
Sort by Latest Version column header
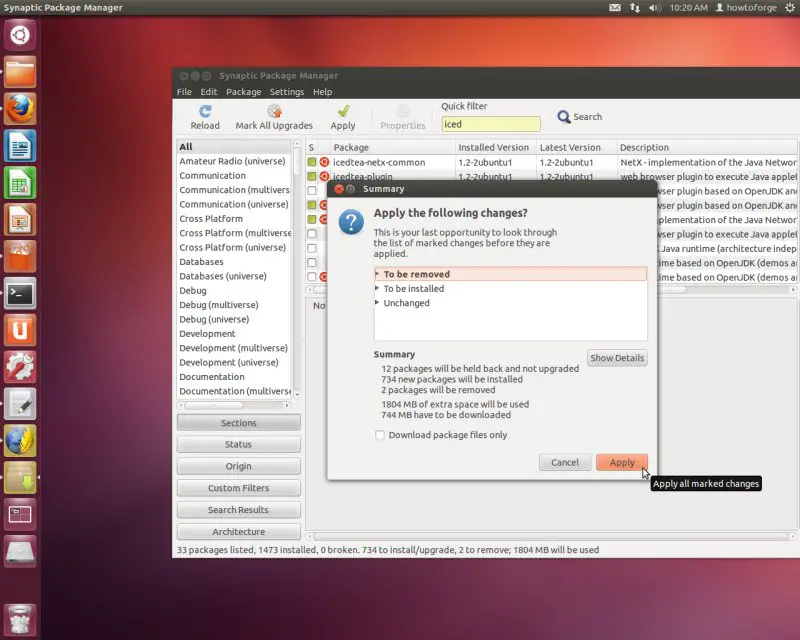tap(577, 147)
